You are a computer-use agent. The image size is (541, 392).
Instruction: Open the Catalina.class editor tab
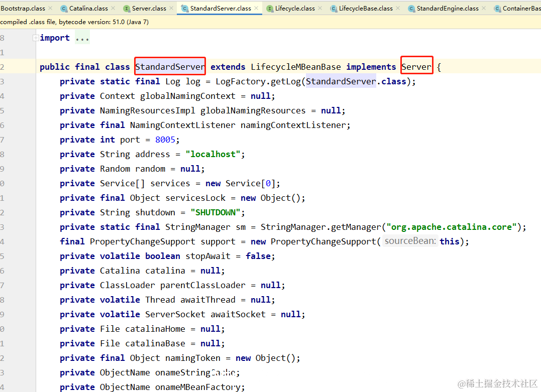click(88, 8)
